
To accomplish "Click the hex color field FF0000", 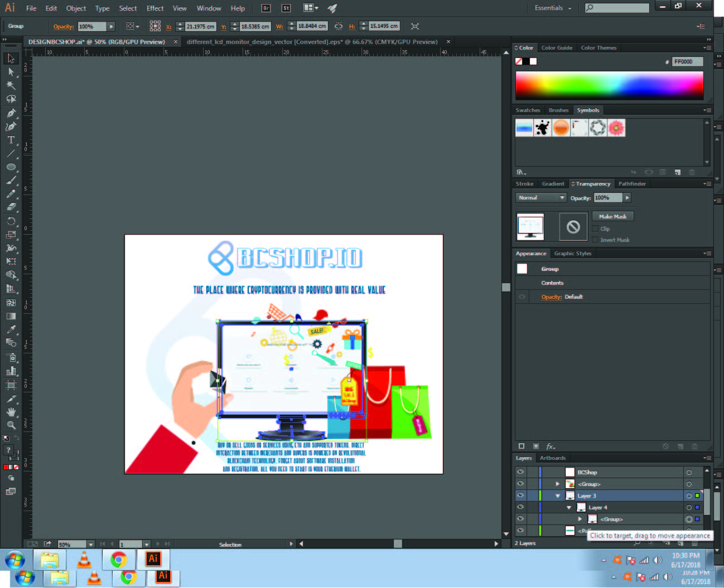I will pos(687,62).
